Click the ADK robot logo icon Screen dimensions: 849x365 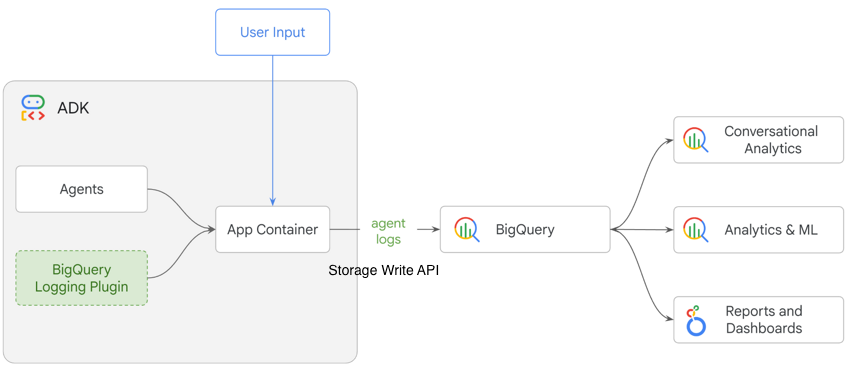coord(32,108)
